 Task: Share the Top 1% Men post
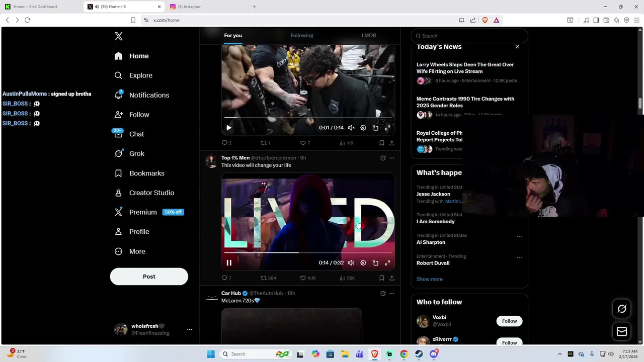(x=392, y=278)
